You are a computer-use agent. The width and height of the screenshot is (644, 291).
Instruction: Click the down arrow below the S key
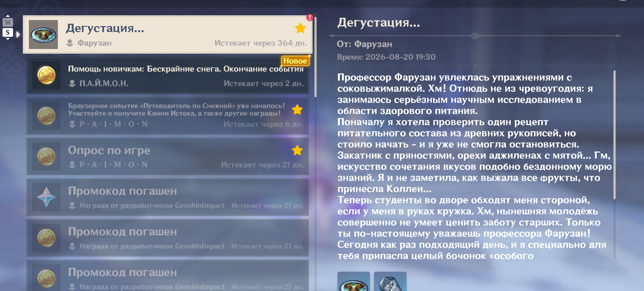(x=8, y=39)
